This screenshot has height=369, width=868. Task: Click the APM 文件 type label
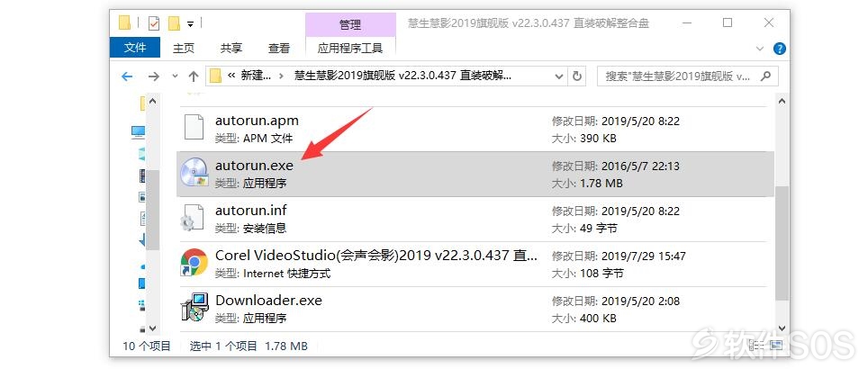(268, 138)
